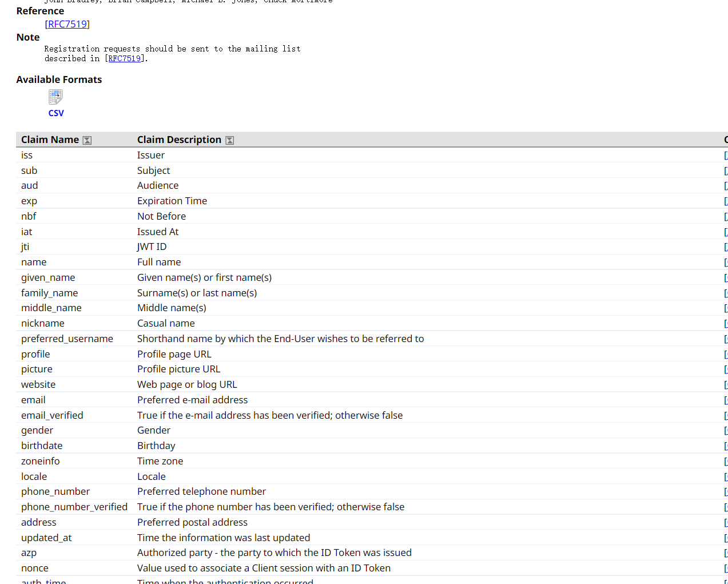This screenshot has width=728, height=584.
Task: Click the sort icon beside Claim Description
Action: click(229, 140)
